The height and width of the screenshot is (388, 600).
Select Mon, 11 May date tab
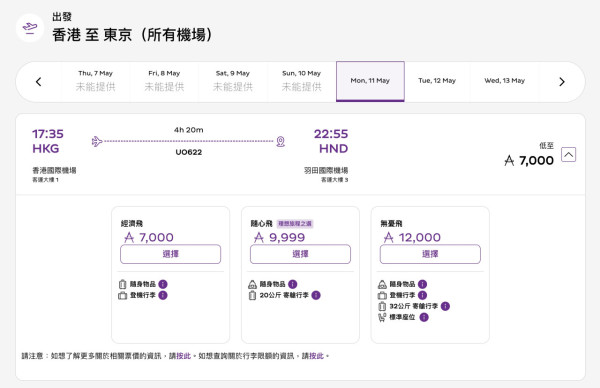coord(370,81)
